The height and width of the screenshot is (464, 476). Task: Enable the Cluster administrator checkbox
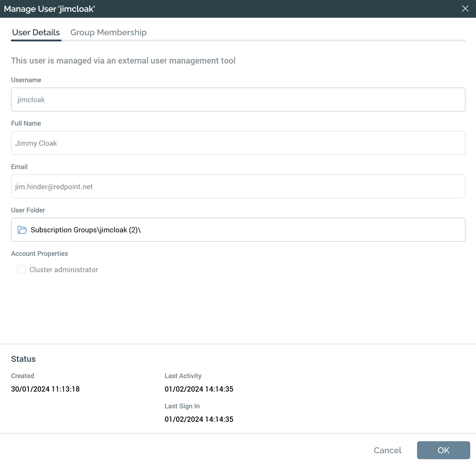click(x=22, y=270)
